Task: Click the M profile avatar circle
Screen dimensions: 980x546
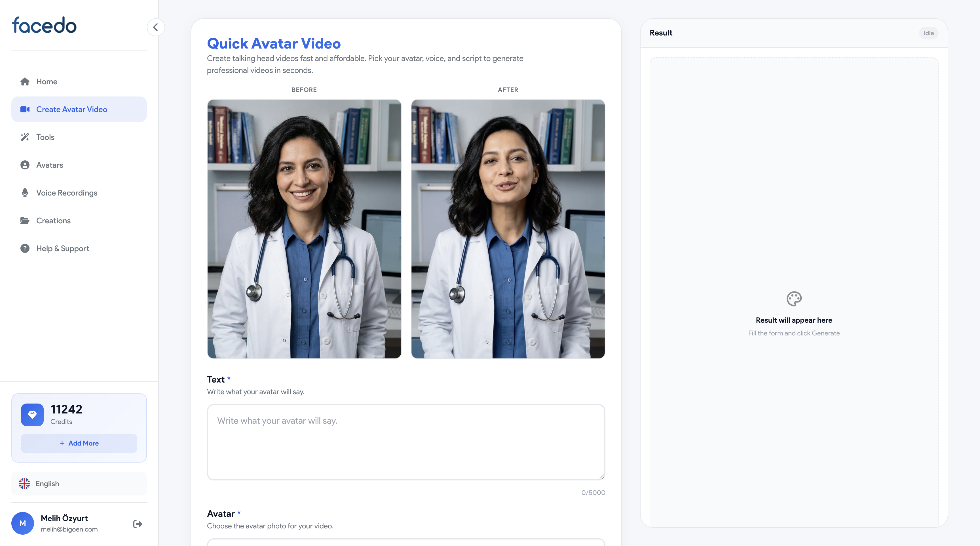Action: coord(22,523)
